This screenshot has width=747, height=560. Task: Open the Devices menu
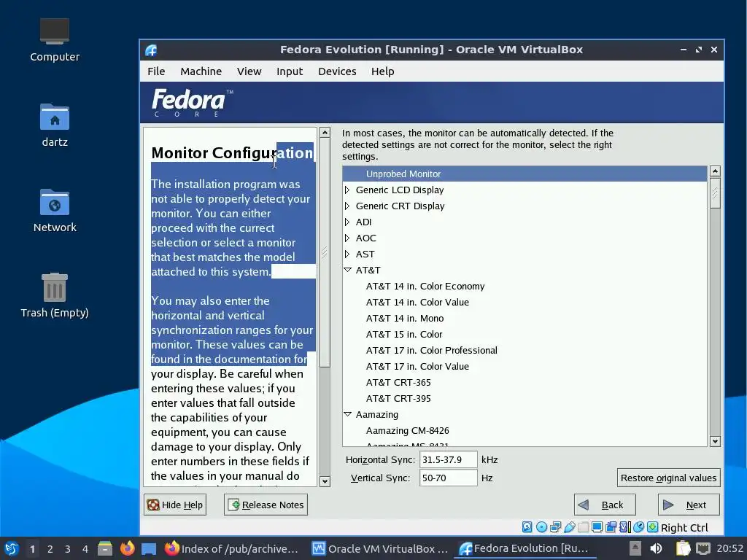tap(337, 71)
